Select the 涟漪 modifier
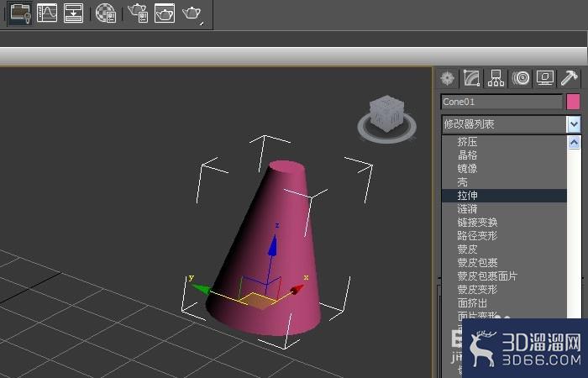588x378 pixels. [504, 209]
